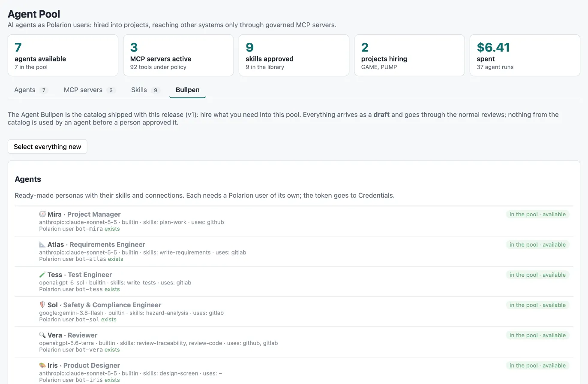Select the Bullpen tab
Screen dimensions: 588x384
(x=188, y=90)
